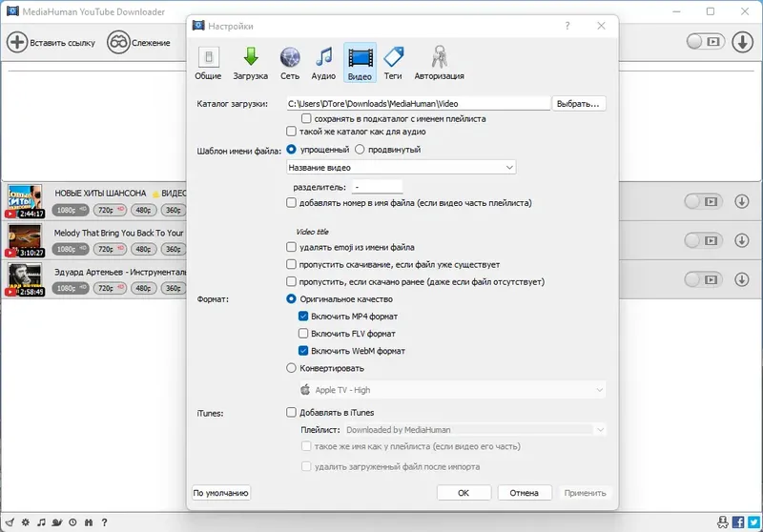Switch to the Аудио settings tab
Viewport: 763px width, 532px height.
323,63
